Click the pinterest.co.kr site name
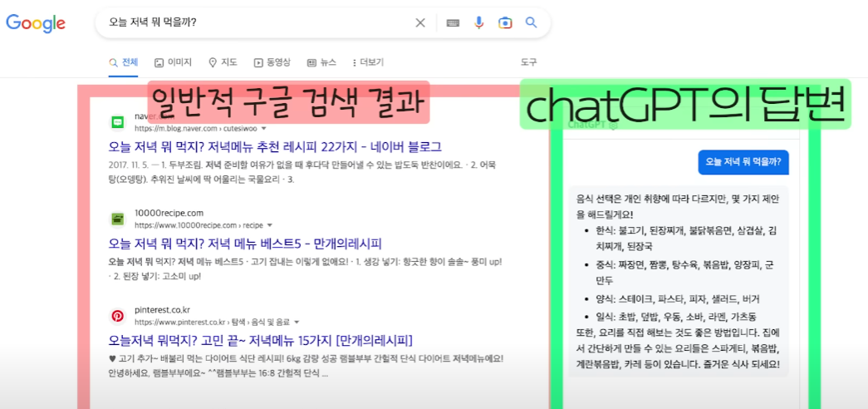 pyautogui.click(x=162, y=310)
